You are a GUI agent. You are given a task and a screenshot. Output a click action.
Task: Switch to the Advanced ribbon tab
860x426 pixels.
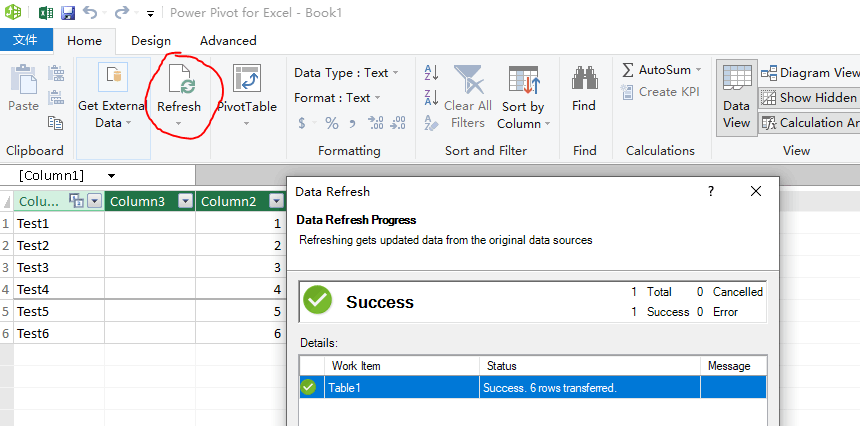[x=228, y=41]
